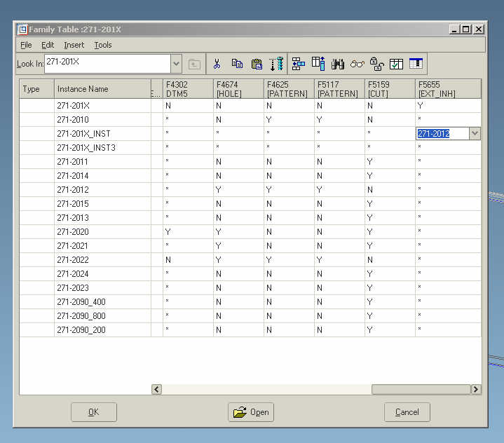
Task: Click the binoculars find instance icon
Action: click(338, 64)
